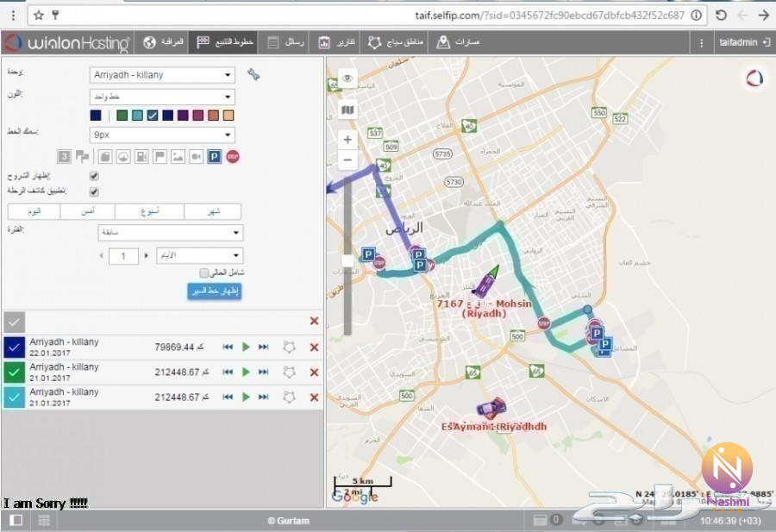Toggle the parking marker icon in track options

tap(214, 156)
